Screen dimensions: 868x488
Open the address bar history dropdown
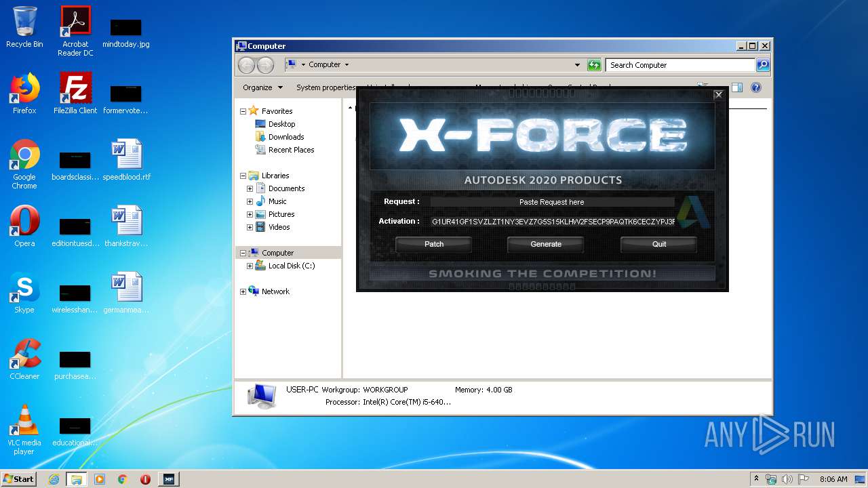[577, 65]
